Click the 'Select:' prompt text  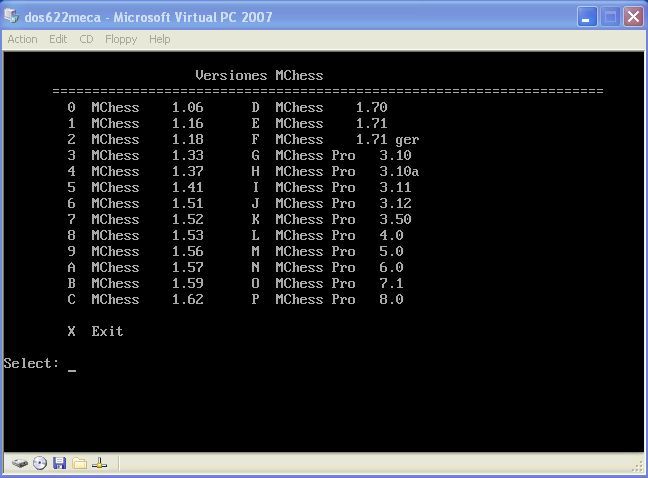tap(31, 364)
